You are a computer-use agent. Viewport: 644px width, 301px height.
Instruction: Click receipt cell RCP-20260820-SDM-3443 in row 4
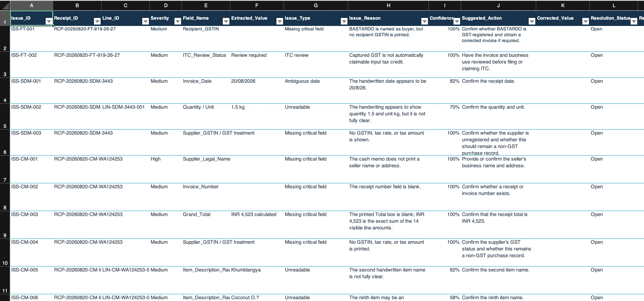coord(83,81)
